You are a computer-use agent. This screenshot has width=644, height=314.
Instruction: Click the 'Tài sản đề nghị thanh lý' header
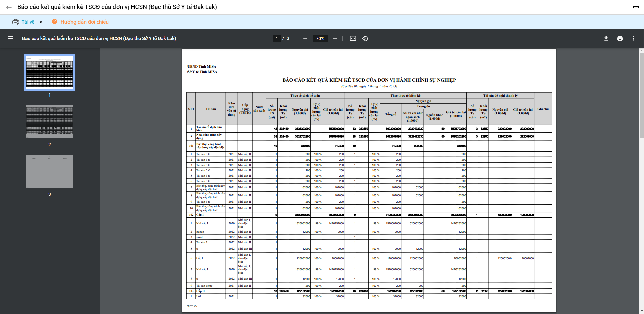click(500, 96)
